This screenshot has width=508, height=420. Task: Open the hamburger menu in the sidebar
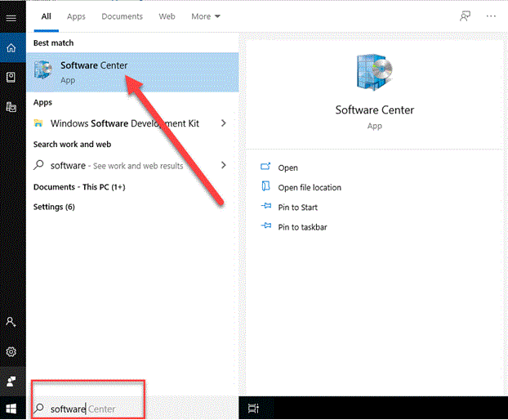(x=11, y=18)
